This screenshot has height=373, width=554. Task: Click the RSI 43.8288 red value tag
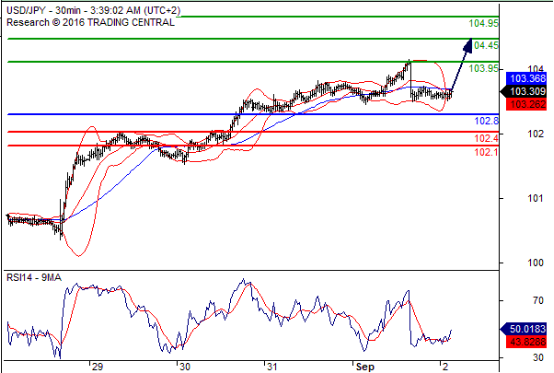click(x=526, y=342)
